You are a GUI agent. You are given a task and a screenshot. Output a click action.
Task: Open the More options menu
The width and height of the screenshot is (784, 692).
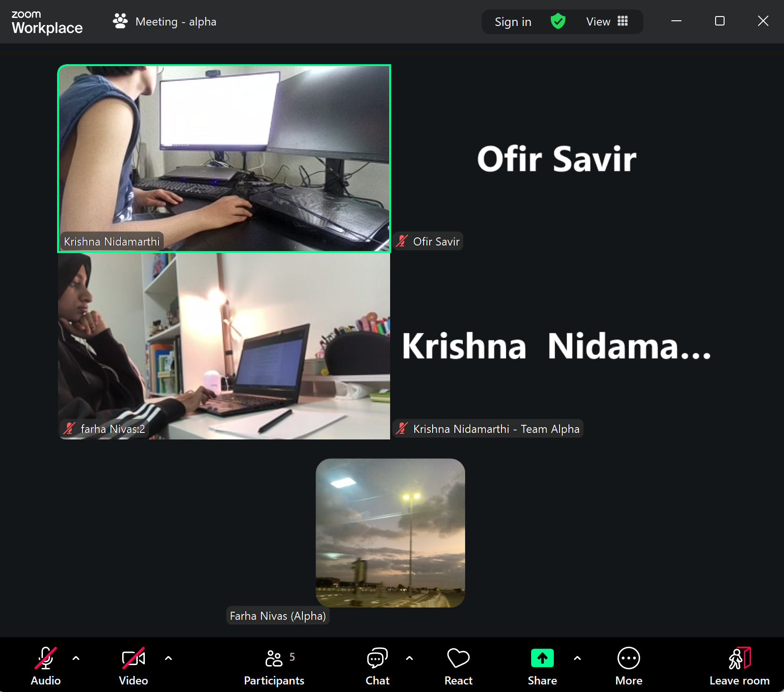(x=628, y=658)
